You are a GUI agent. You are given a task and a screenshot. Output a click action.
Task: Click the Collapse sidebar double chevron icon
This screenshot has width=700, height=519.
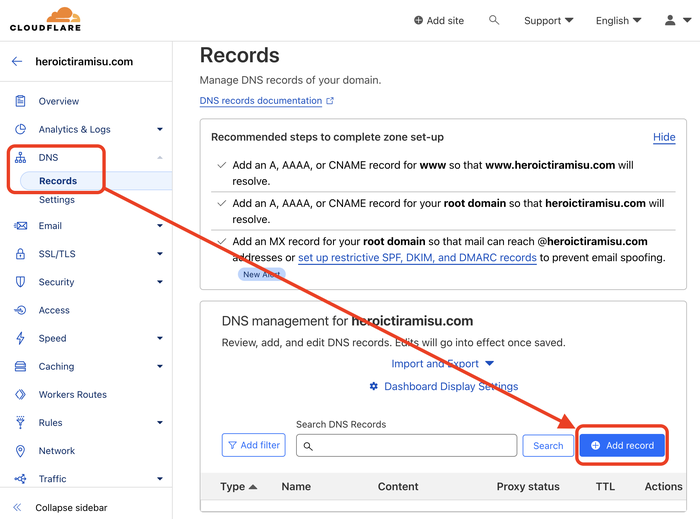pos(17,507)
